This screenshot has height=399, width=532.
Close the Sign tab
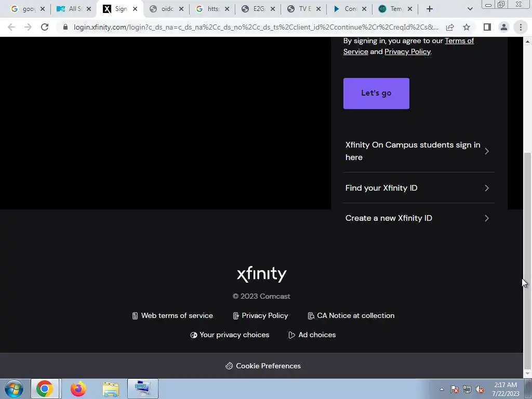(x=135, y=9)
